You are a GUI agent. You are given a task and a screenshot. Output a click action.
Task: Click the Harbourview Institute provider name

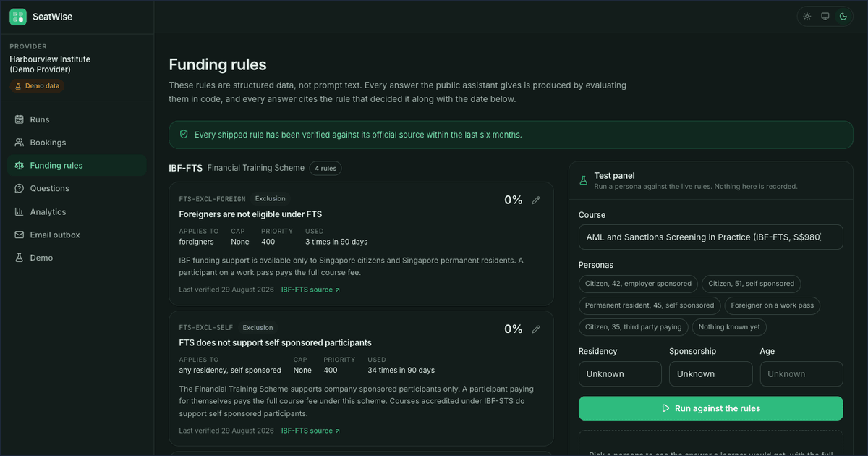tap(50, 64)
